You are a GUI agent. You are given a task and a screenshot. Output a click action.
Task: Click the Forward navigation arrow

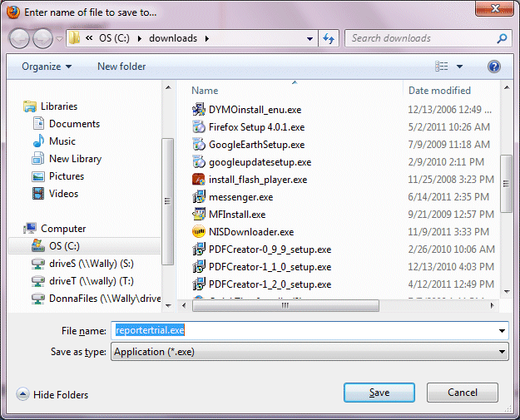point(42,39)
